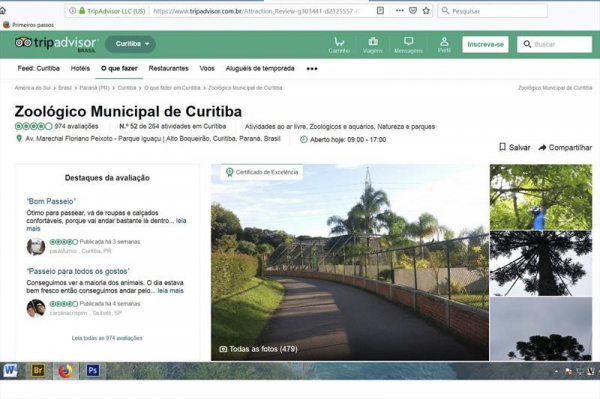Expand the more navigation options ellipsis
This screenshot has height=399, width=600.
click(x=312, y=69)
